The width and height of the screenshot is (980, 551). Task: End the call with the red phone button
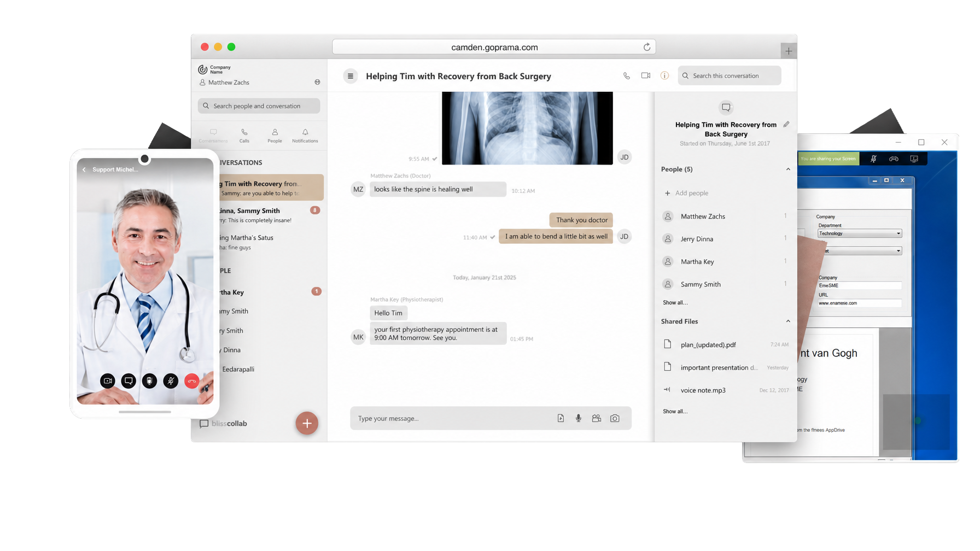pos(191,381)
